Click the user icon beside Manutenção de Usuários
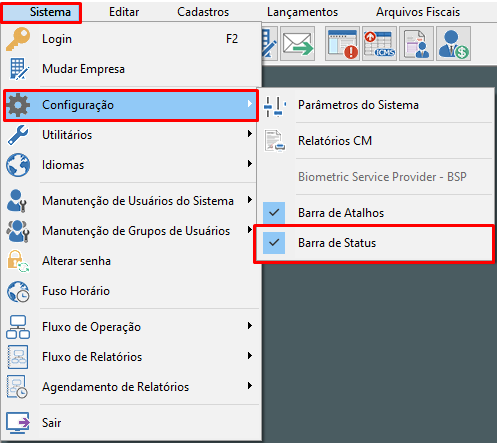 (17, 201)
